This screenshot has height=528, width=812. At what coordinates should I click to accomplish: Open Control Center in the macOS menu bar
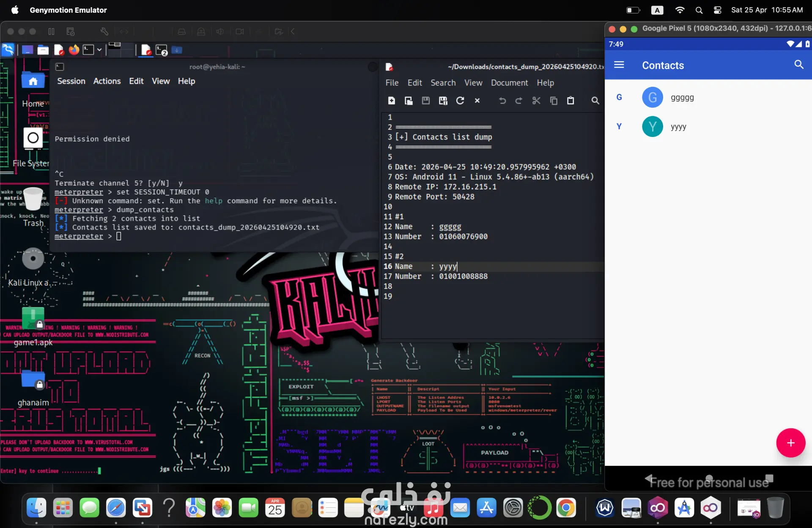coord(717,10)
